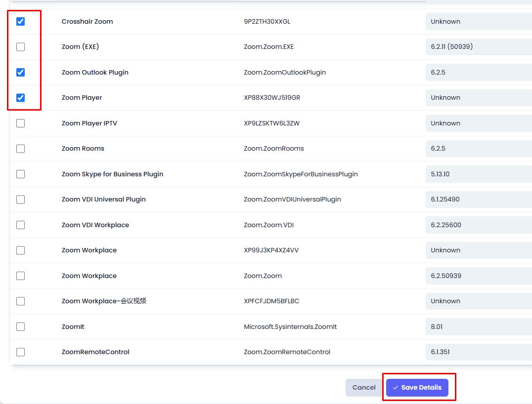Click the Zoom Rooms name text
This screenshot has height=404, width=532.
tap(83, 149)
